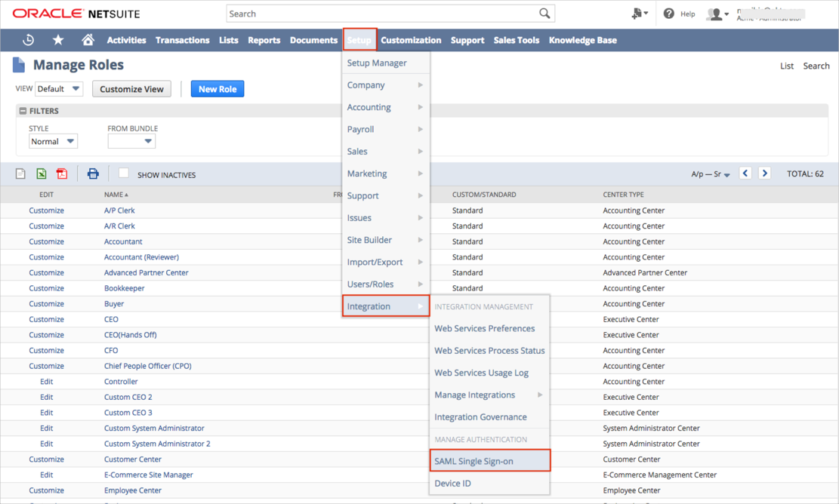Export list with the Excel icon
Viewport: 839px width, 504px height.
pos(42,174)
